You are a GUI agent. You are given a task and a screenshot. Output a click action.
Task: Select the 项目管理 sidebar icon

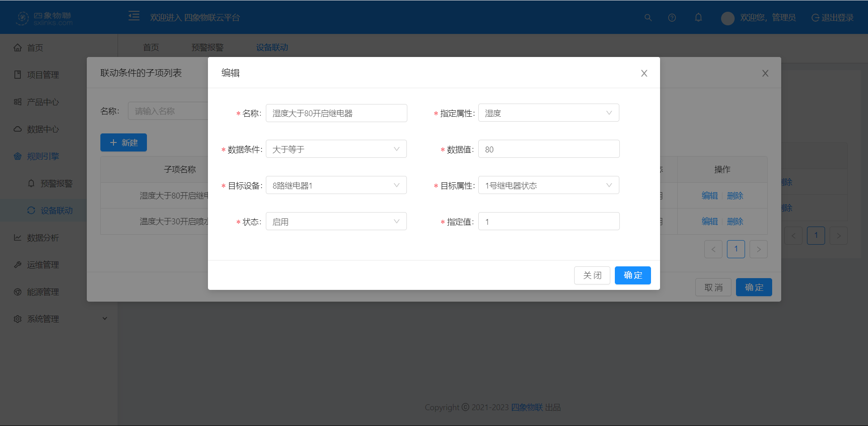point(17,75)
